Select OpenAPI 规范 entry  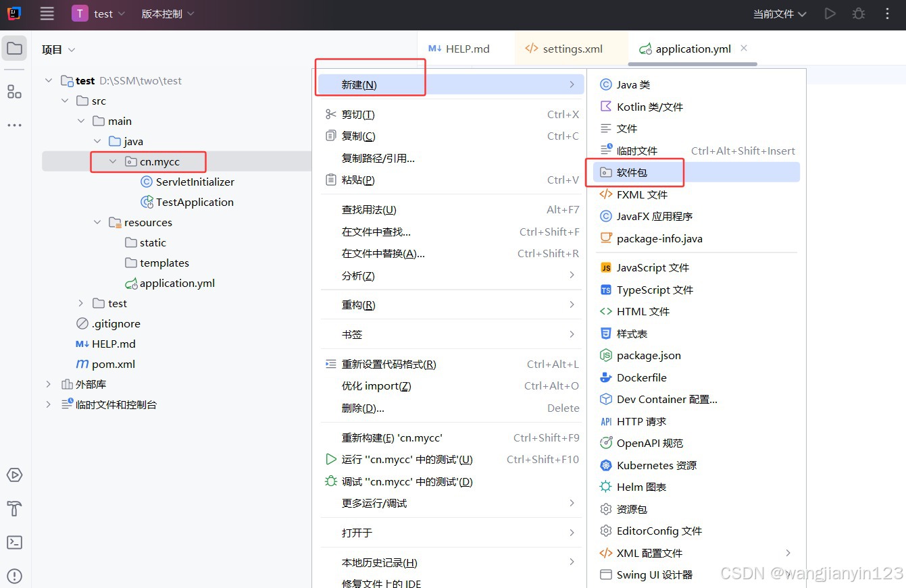coord(697,443)
